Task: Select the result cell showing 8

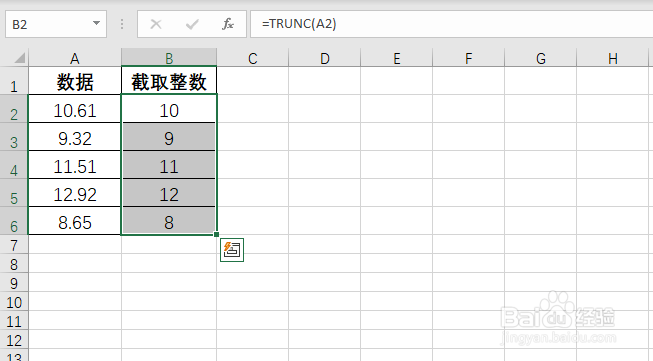Action: (x=169, y=222)
